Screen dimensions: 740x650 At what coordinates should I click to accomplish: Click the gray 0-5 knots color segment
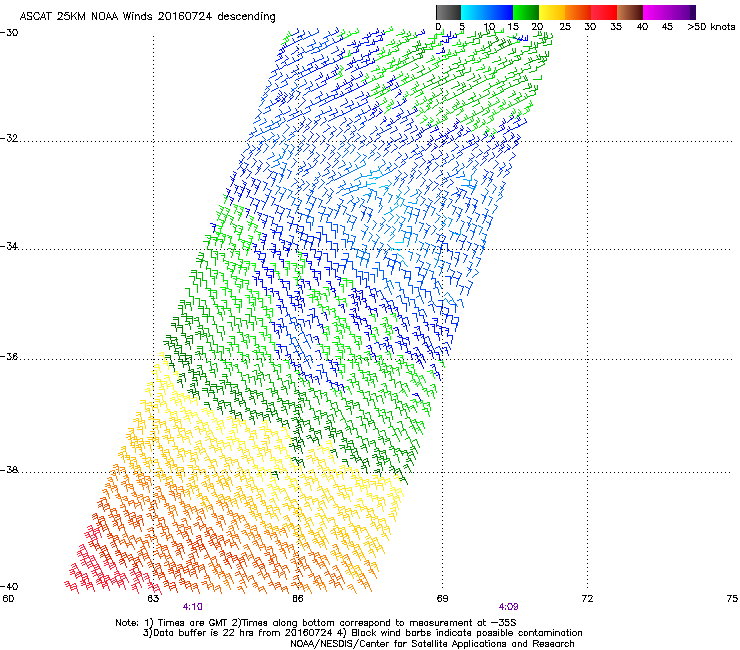click(x=448, y=12)
